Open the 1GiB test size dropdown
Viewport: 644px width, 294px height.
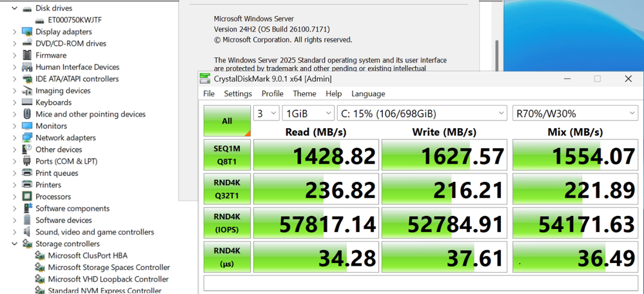tap(308, 113)
